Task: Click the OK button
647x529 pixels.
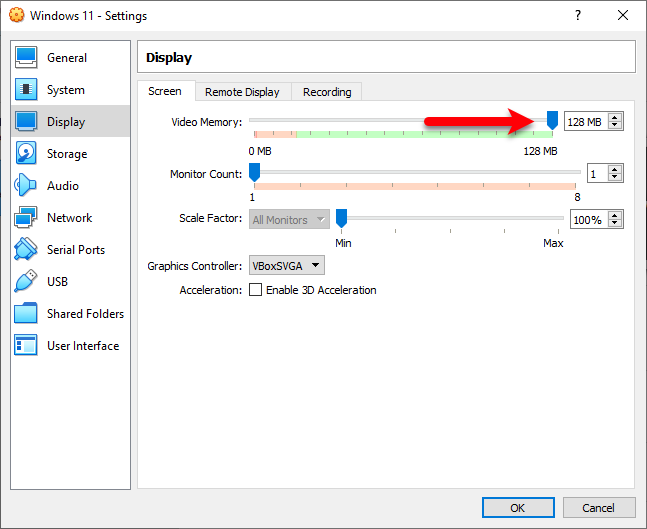Action: (518, 508)
